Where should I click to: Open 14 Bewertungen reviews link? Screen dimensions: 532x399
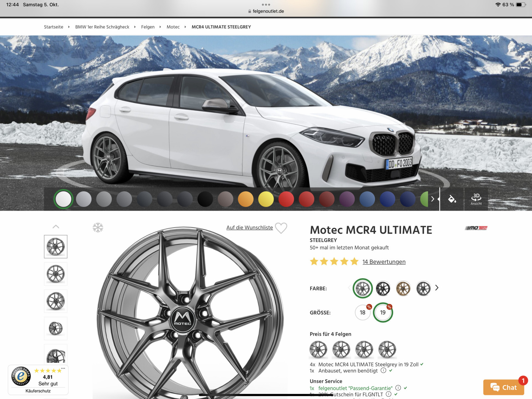pos(384,262)
